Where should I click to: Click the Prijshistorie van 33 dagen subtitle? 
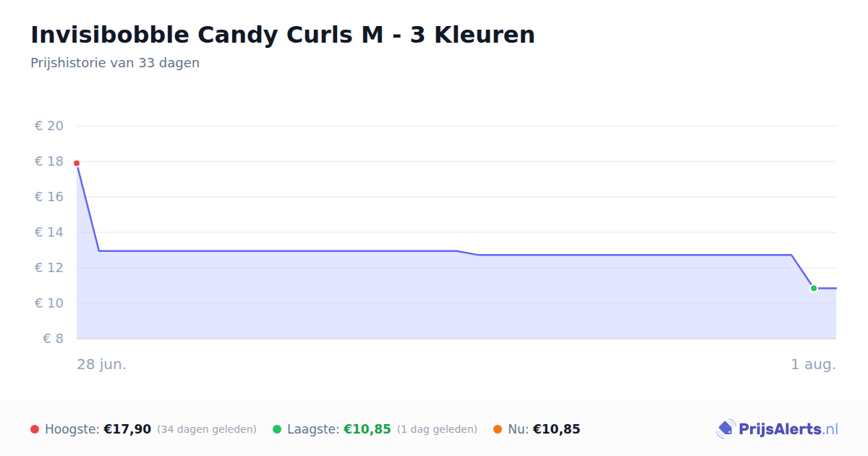[115, 63]
